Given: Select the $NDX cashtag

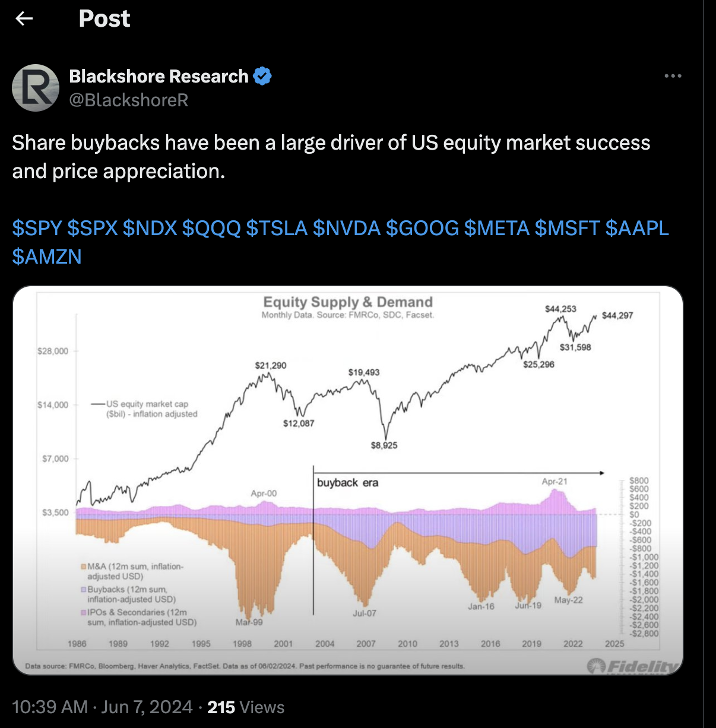Looking at the screenshot, I should 150,228.
